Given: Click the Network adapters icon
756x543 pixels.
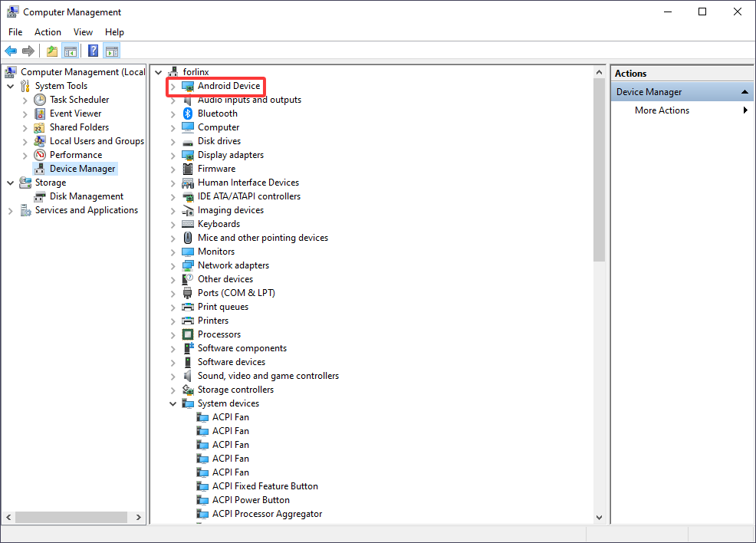Looking at the screenshot, I should click(x=188, y=265).
